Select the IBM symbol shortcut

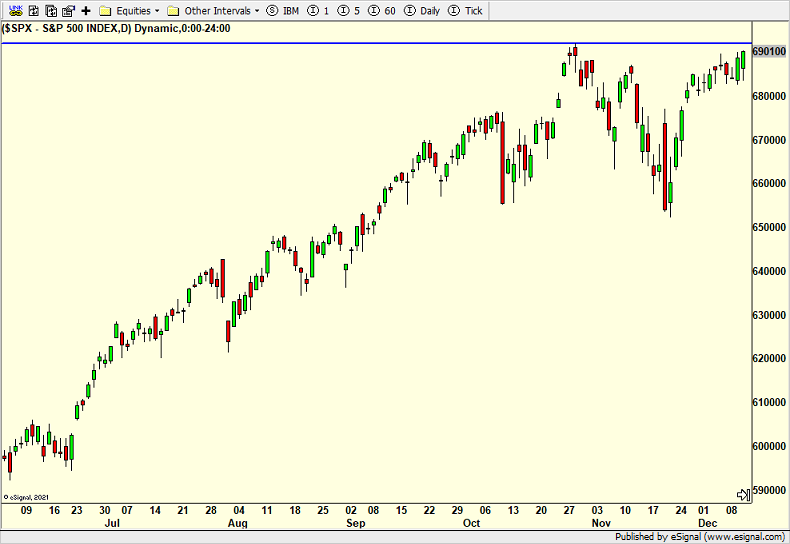284,11
